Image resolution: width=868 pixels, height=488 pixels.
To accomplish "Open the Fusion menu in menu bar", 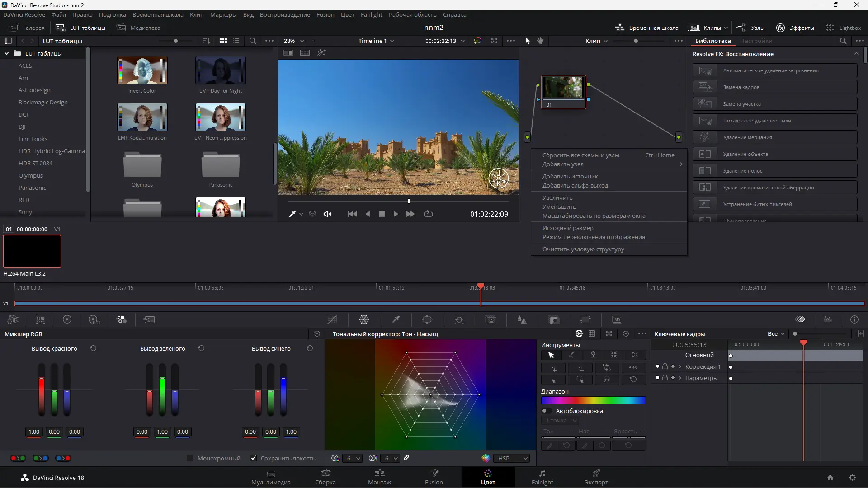I will (325, 14).
